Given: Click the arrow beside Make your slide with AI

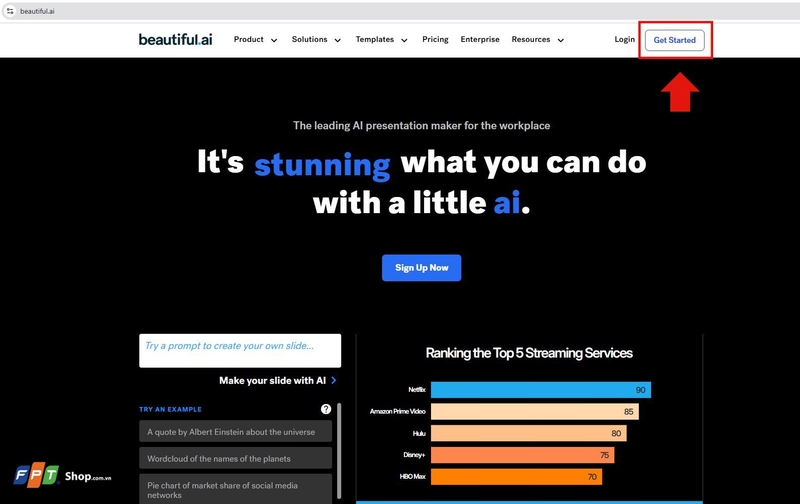Looking at the screenshot, I should pyautogui.click(x=334, y=381).
